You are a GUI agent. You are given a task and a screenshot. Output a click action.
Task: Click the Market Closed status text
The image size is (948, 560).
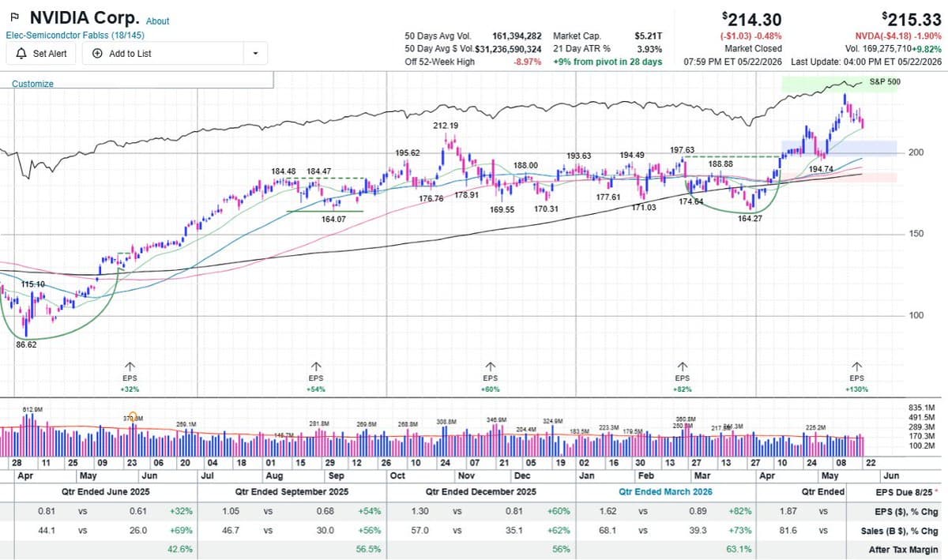[x=753, y=49]
